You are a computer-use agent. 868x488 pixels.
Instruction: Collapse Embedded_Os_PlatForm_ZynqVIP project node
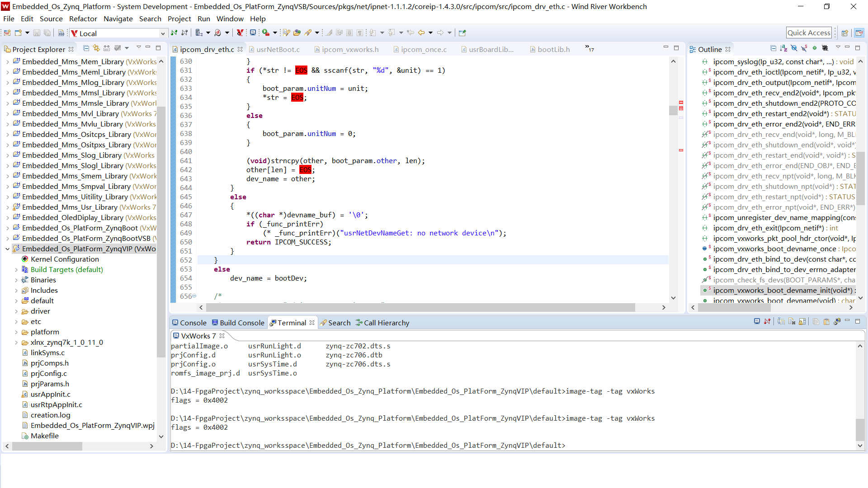pos(7,249)
